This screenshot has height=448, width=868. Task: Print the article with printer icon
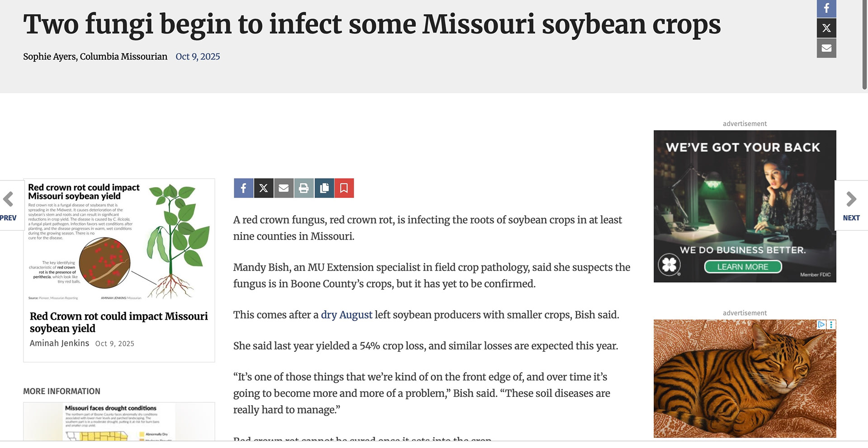304,188
